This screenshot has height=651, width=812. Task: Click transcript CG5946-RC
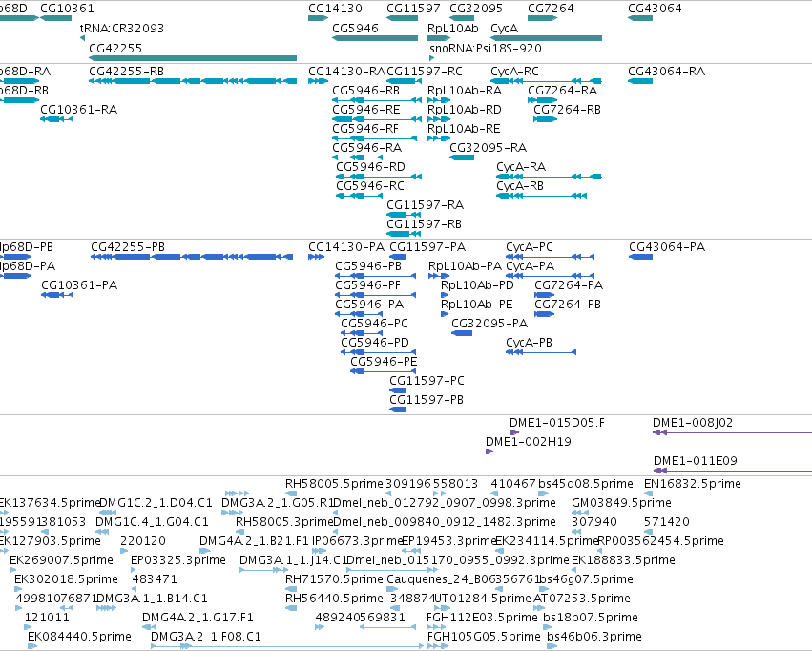coord(370,186)
